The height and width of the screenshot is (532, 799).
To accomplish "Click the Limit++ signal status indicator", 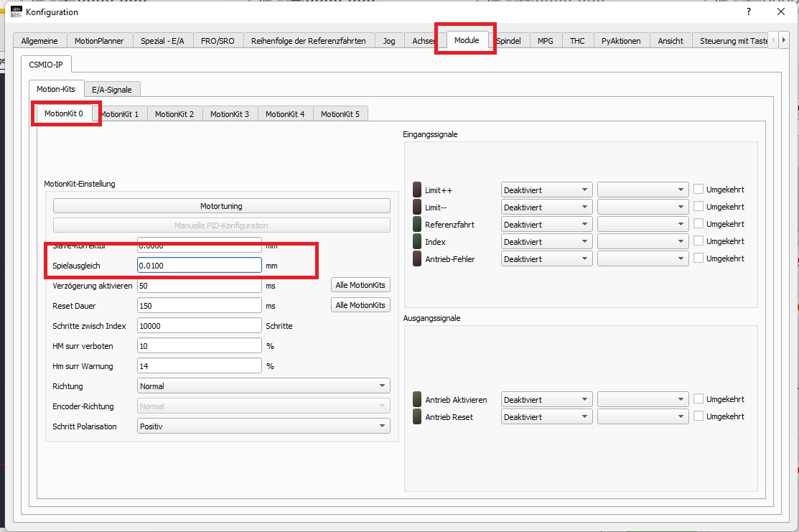I will [x=417, y=190].
